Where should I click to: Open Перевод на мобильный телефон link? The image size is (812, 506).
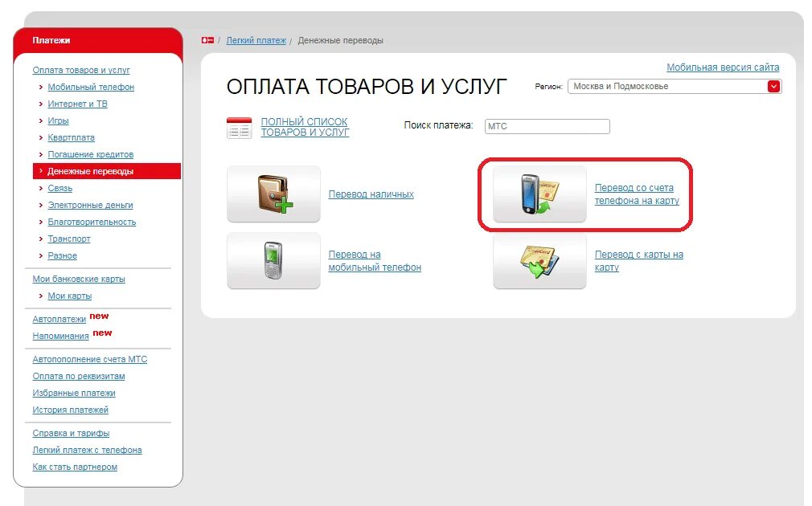(x=375, y=261)
